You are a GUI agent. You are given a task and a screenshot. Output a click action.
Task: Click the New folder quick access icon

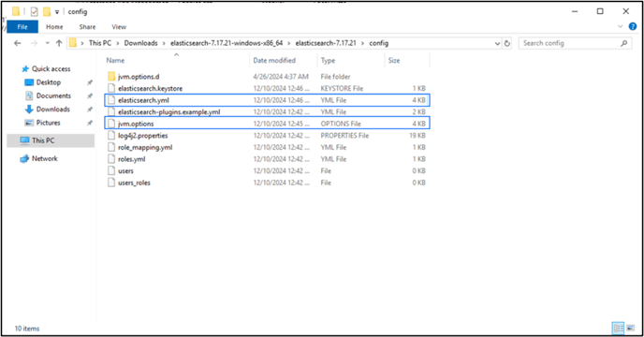tap(47, 11)
